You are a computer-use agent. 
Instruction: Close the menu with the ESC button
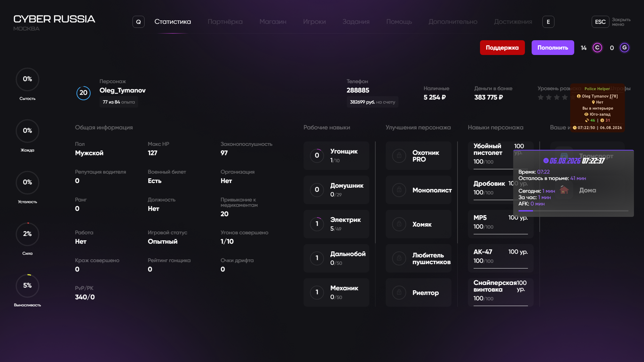click(600, 22)
